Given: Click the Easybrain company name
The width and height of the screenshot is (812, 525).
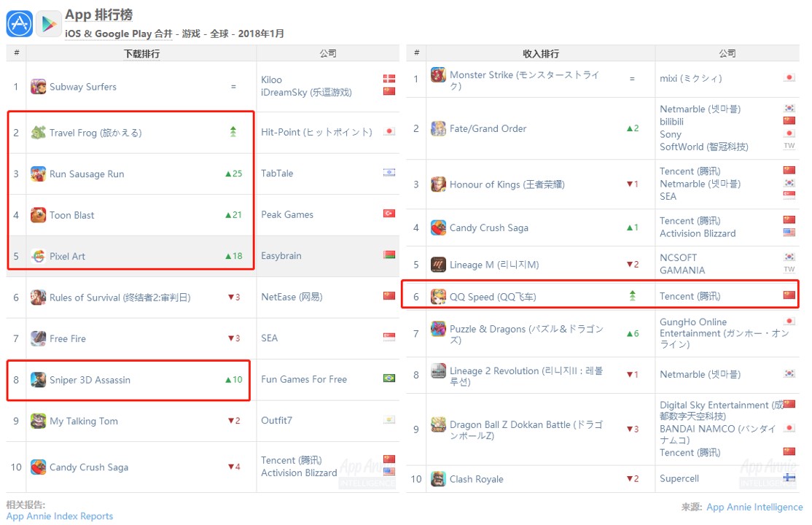Looking at the screenshot, I should [281, 255].
